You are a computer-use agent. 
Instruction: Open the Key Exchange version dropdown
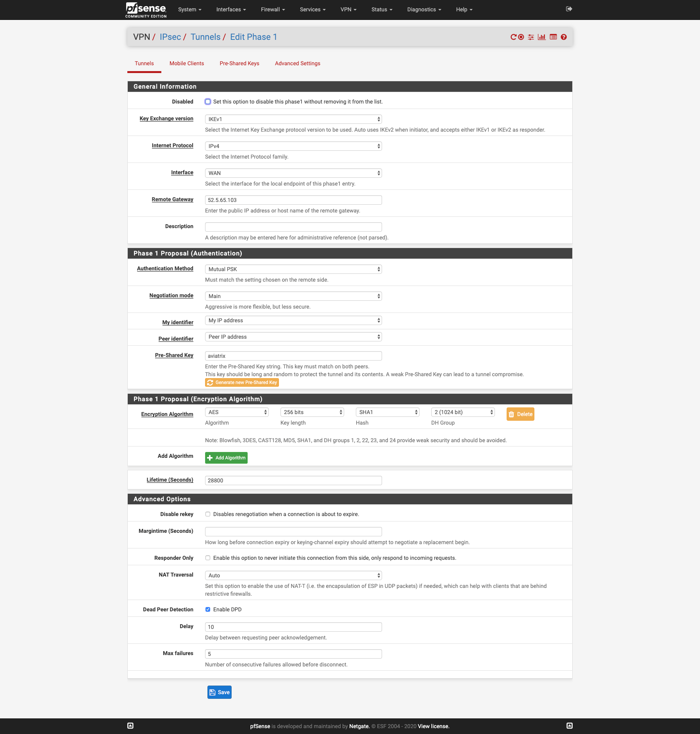pyautogui.click(x=293, y=119)
